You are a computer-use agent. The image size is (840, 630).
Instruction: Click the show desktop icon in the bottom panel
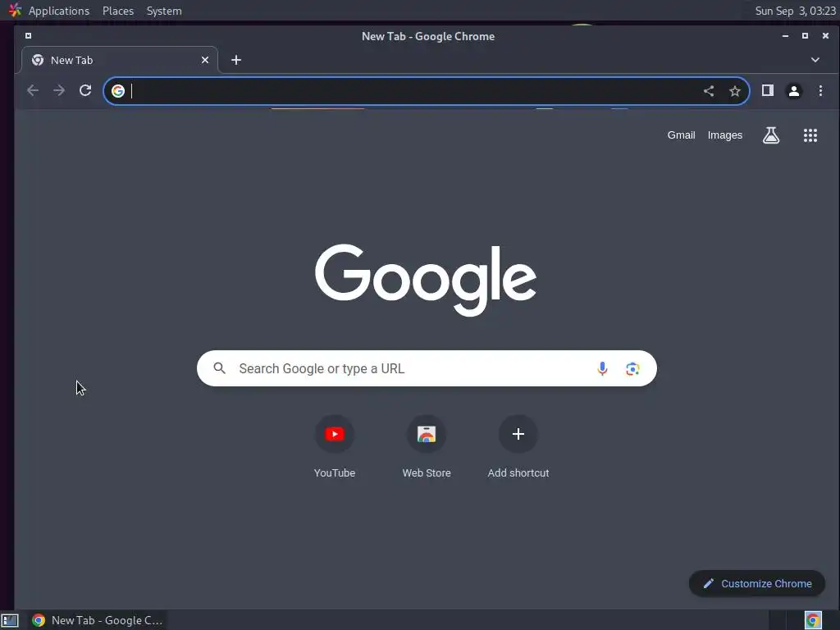(10, 620)
